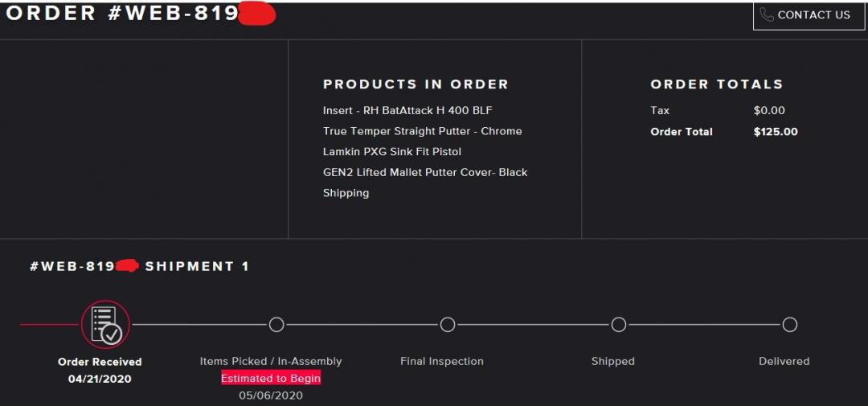Click the Products in Order heading
Image resolution: width=868 pixels, height=406 pixels.
point(416,84)
